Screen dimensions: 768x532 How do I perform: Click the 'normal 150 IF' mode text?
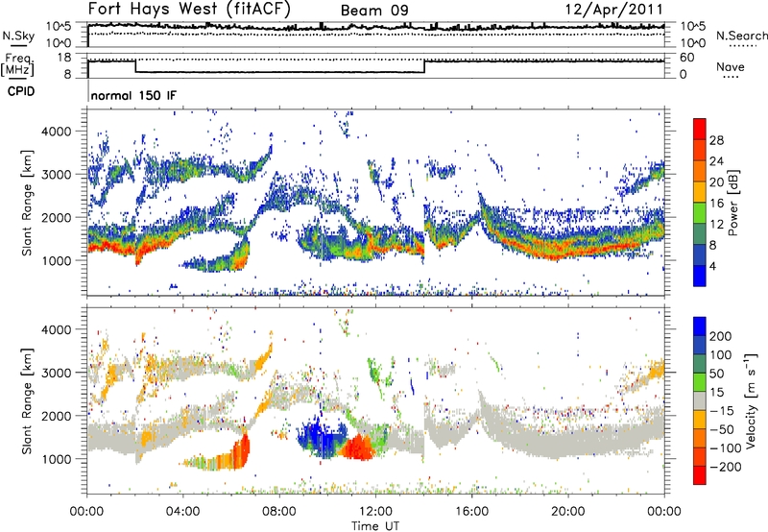(x=133, y=95)
